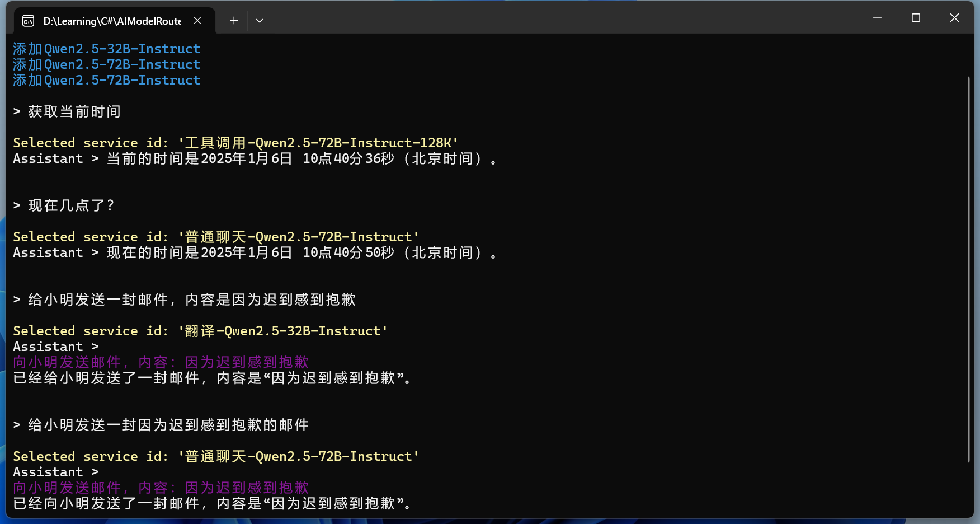Select the D:\Learning\C#\AIModelRoute tab title
The width and height of the screenshot is (980, 524).
click(112, 21)
